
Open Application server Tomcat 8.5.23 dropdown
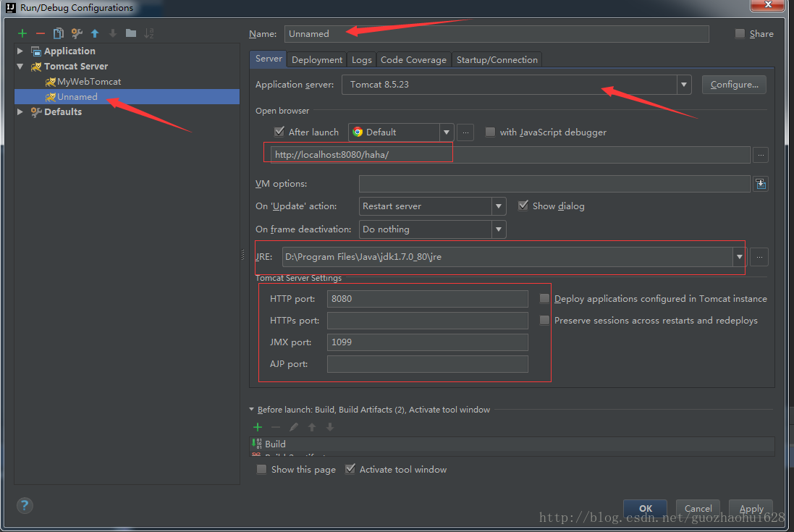pyautogui.click(x=683, y=85)
